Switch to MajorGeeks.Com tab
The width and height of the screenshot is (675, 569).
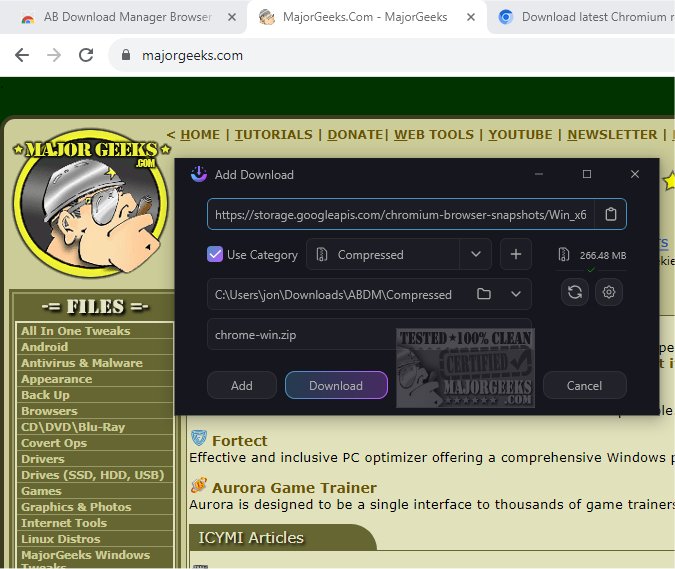point(364,17)
